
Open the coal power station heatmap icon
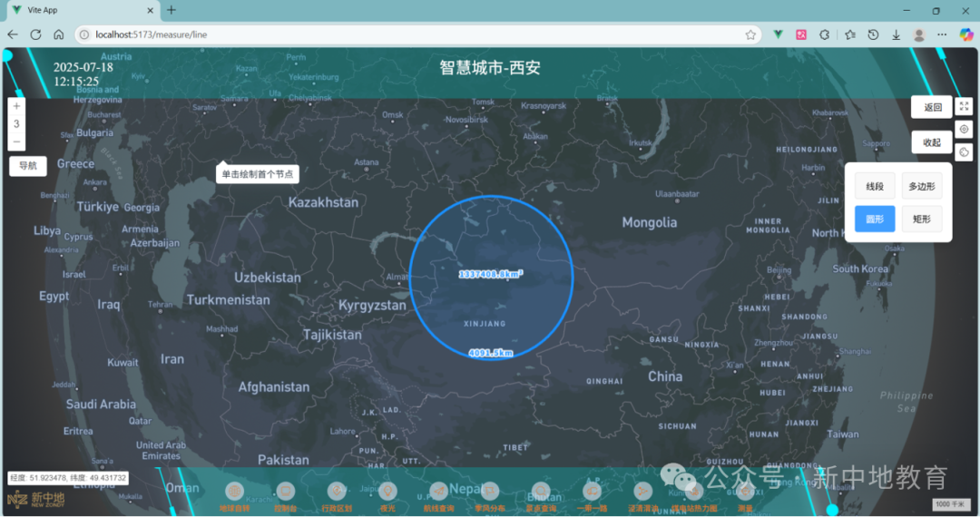point(694,492)
